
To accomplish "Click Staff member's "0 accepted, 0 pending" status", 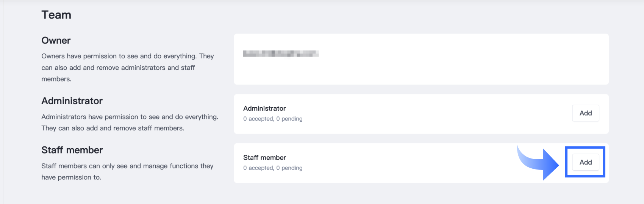I will [x=273, y=168].
